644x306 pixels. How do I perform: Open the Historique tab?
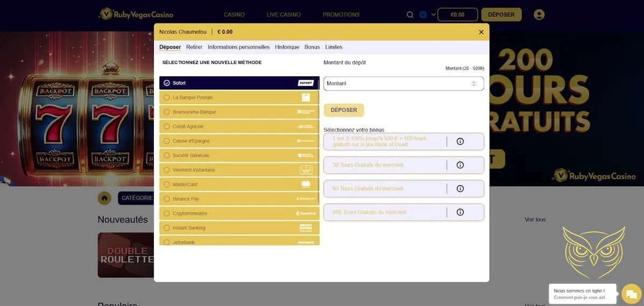(x=287, y=47)
